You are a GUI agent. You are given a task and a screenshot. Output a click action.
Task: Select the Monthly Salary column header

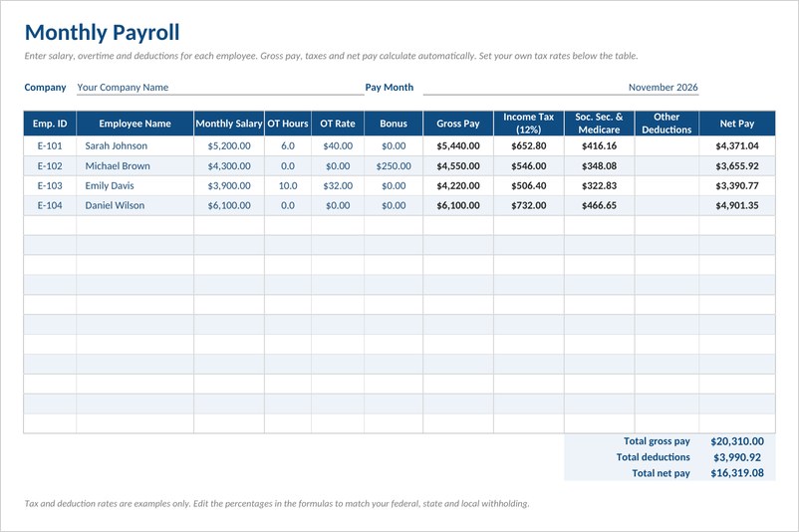229,124
